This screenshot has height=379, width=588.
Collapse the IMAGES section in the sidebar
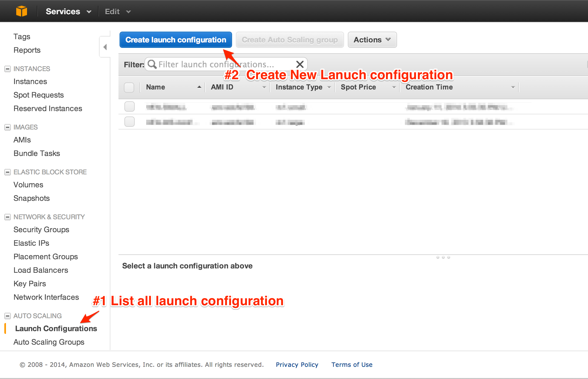8,127
